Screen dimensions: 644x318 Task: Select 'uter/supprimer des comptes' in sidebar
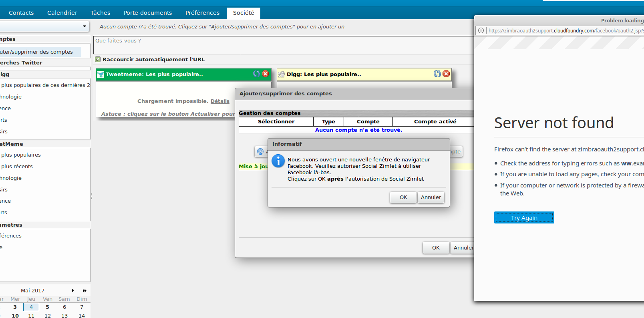40,52
